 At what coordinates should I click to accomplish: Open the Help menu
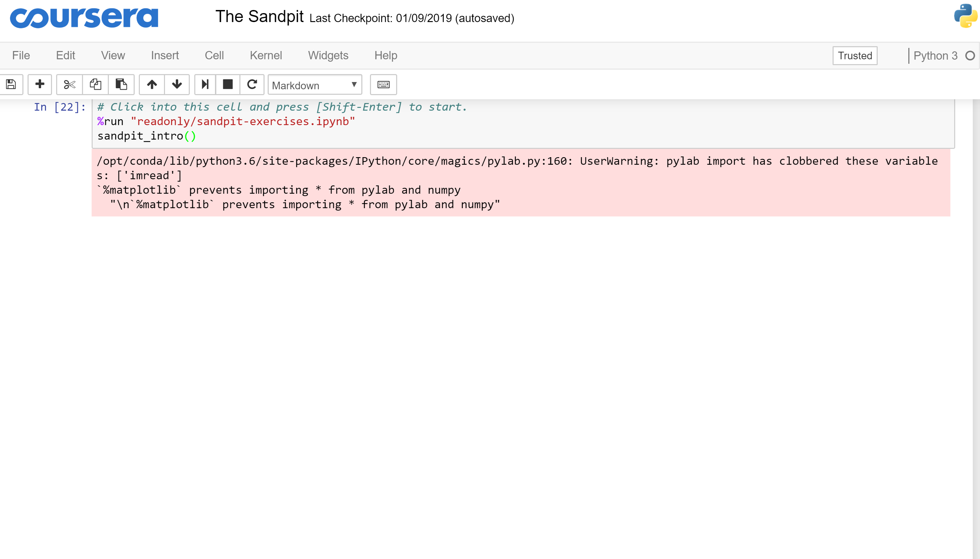click(386, 55)
